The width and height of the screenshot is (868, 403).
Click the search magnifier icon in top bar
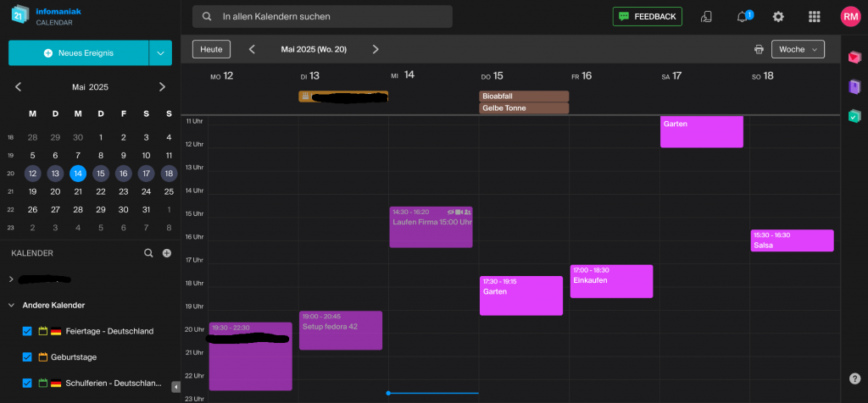tap(207, 17)
